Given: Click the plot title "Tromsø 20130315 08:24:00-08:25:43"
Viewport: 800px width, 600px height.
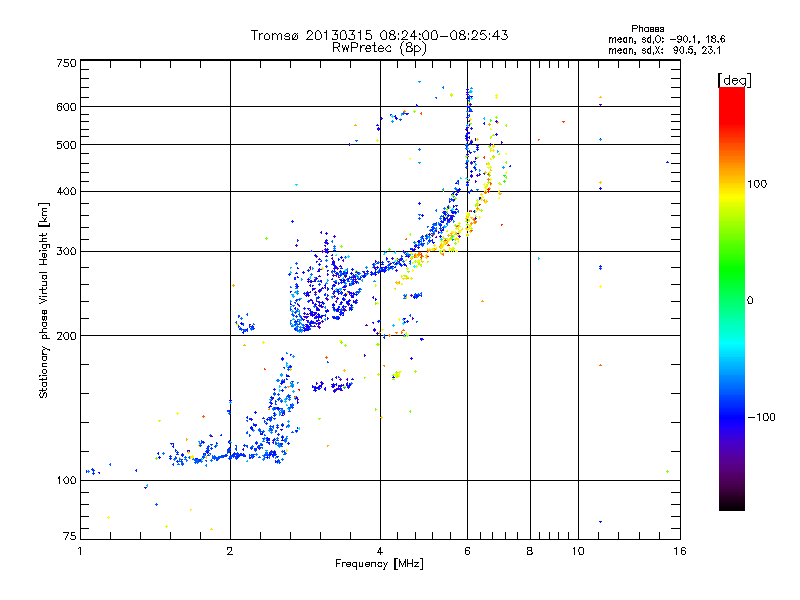Looking at the screenshot, I should (x=379, y=35).
